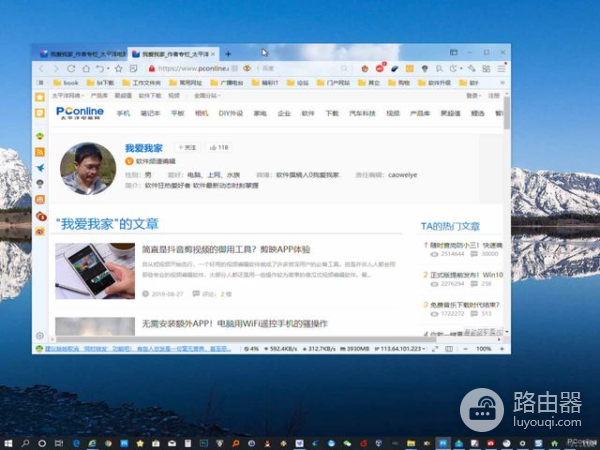Click the red lock security icon

point(152,68)
